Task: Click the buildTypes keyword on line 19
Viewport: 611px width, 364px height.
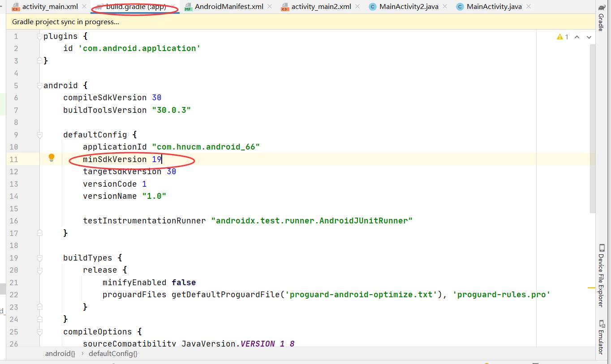Action: coord(88,258)
